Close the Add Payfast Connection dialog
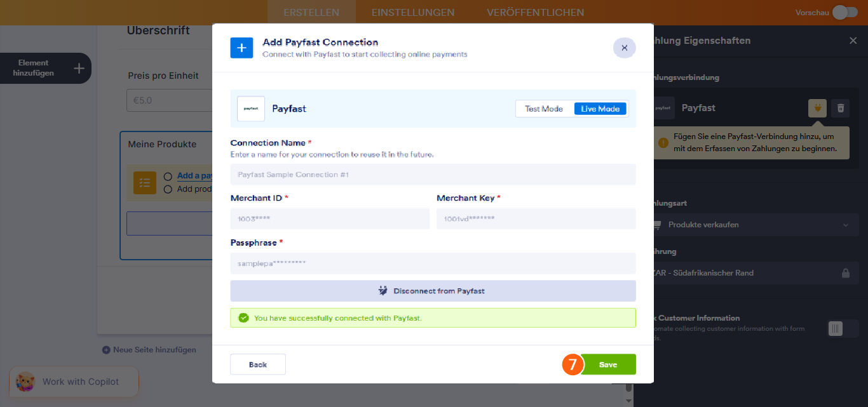 (624, 48)
